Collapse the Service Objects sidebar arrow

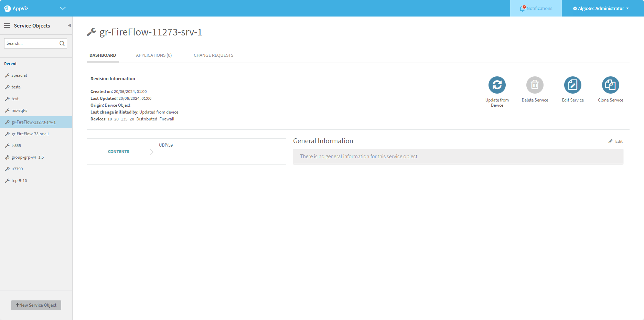pos(69,25)
